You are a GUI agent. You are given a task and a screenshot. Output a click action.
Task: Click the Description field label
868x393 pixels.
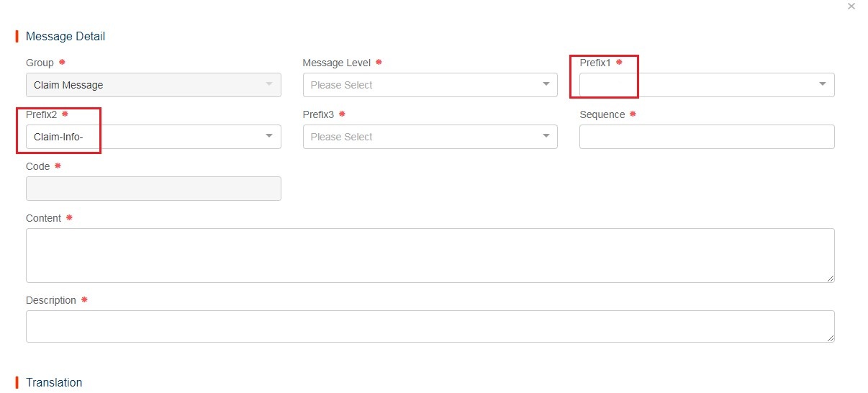tap(50, 300)
